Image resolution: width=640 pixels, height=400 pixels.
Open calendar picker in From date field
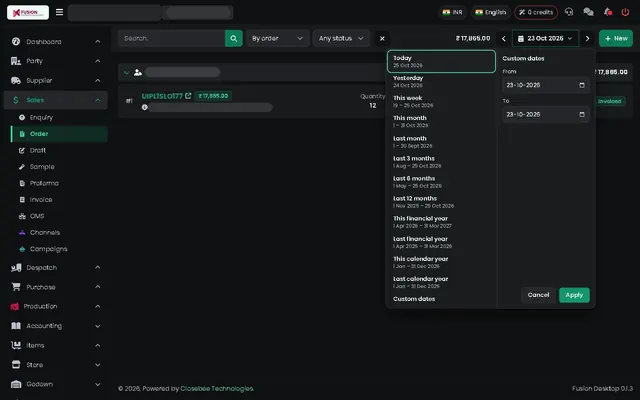[582, 85]
